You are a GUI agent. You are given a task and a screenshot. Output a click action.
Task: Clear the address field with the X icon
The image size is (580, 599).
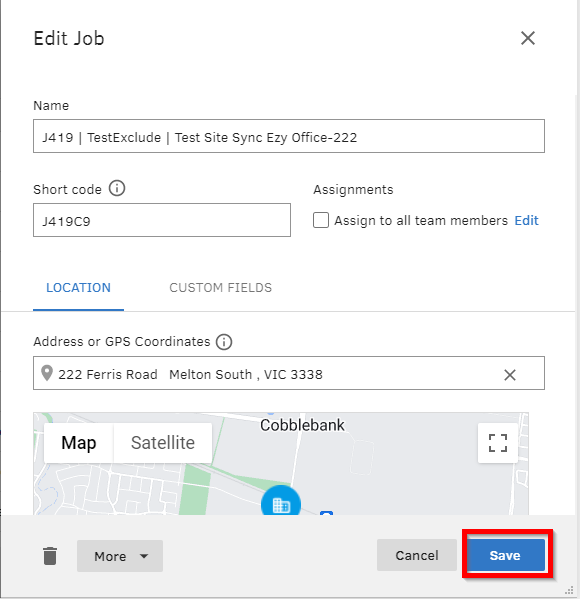[510, 375]
